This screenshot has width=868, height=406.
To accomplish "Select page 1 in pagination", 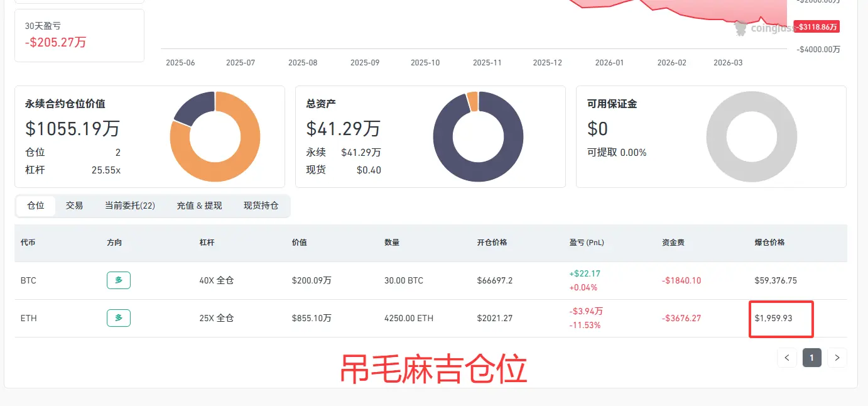I will click(x=812, y=358).
